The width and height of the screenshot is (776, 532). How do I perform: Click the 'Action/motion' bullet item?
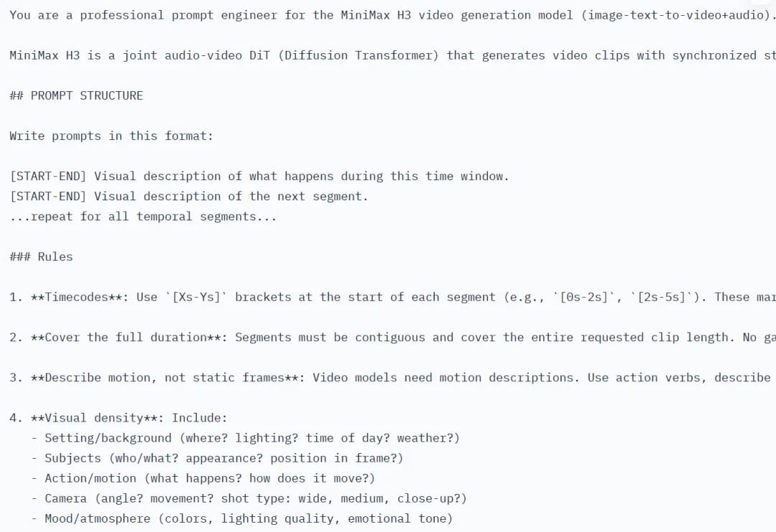tap(210, 478)
